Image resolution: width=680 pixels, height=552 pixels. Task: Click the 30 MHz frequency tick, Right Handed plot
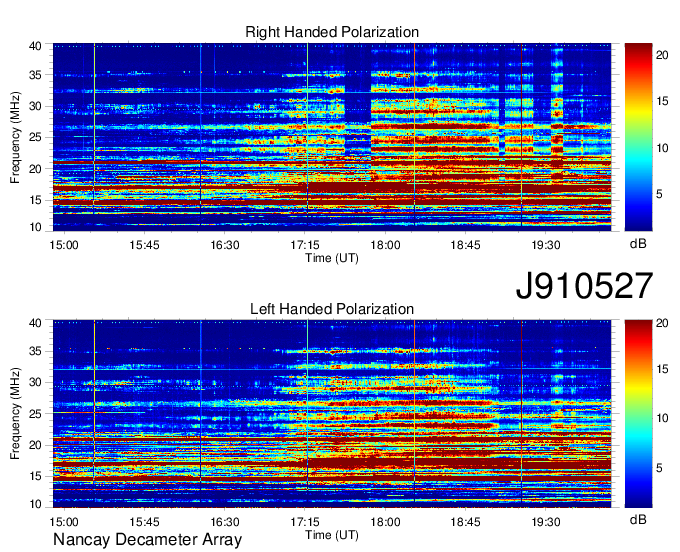click(35, 106)
